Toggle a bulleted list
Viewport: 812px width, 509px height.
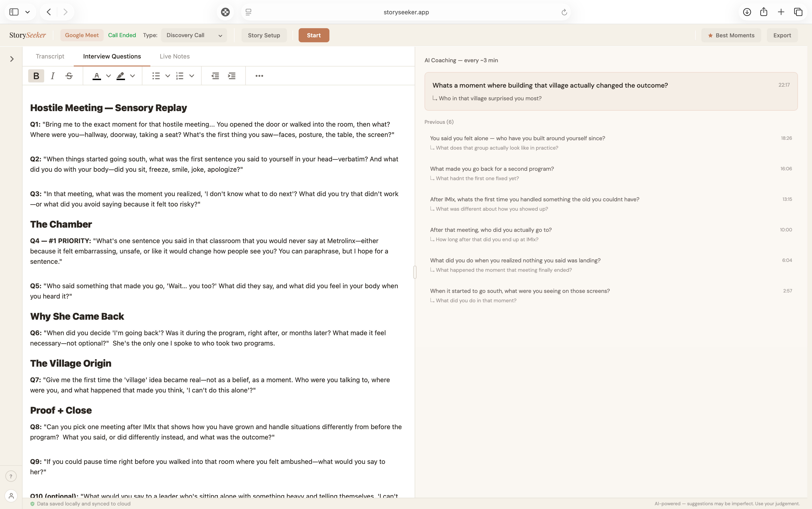click(156, 76)
